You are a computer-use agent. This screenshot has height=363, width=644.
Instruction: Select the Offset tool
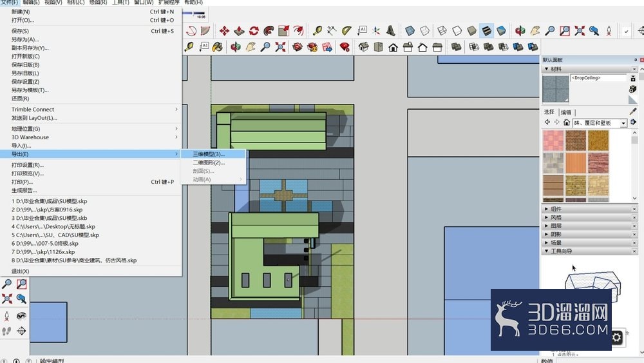[298, 31]
